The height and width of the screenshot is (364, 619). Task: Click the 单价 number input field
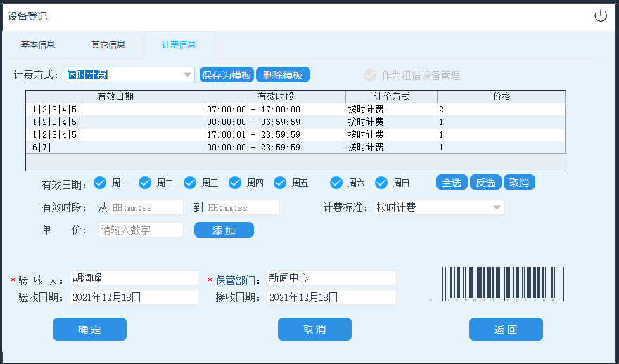tap(141, 230)
